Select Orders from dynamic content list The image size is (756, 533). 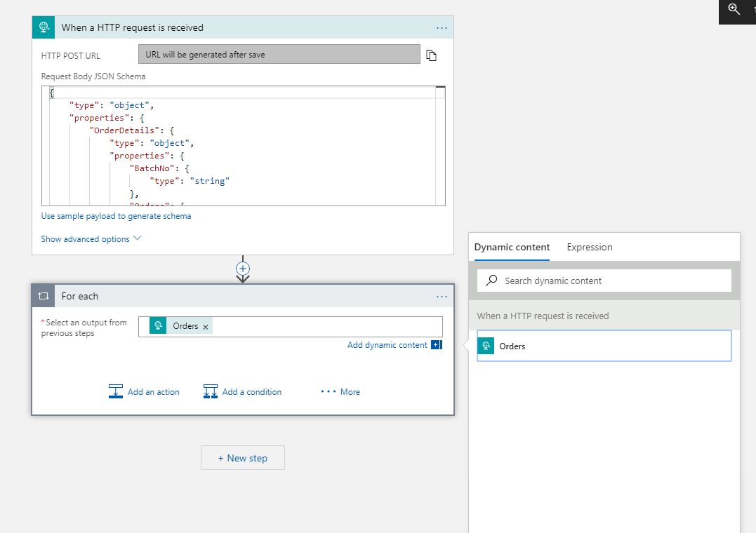(604, 346)
